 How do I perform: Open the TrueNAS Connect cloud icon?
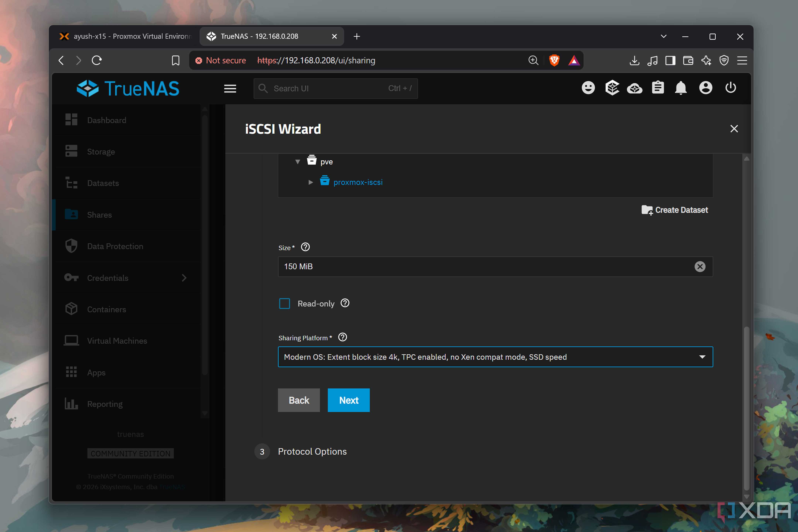(x=635, y=88)
